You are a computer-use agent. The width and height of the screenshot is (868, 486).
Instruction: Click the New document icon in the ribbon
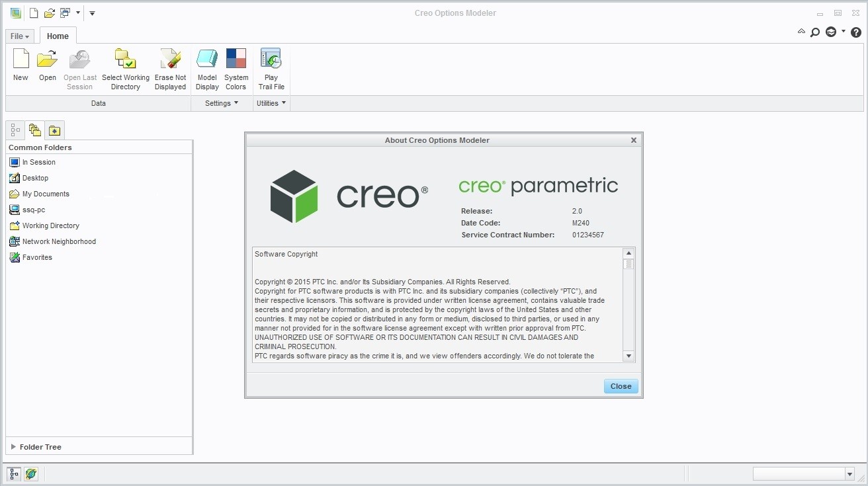[21, 59]
